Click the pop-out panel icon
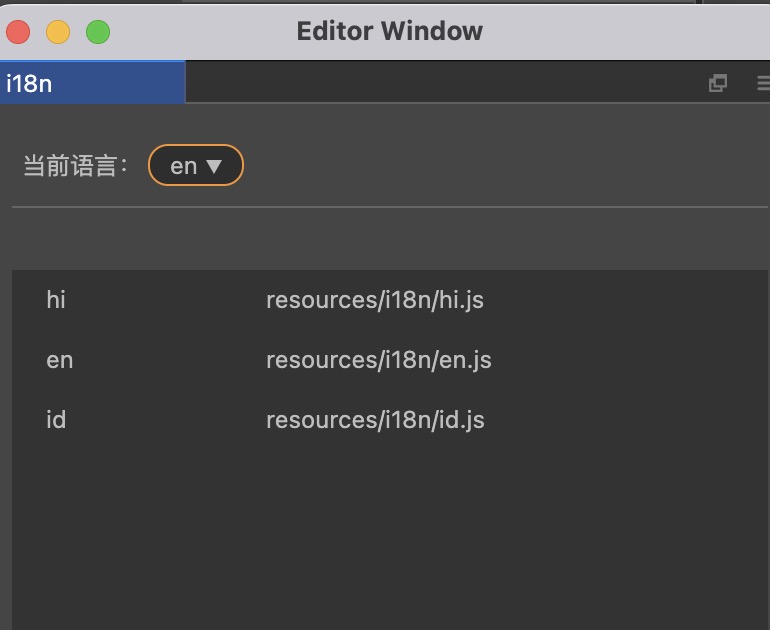Screen dimensions: 770x630 pyautogui.click(x=717, y=84)
